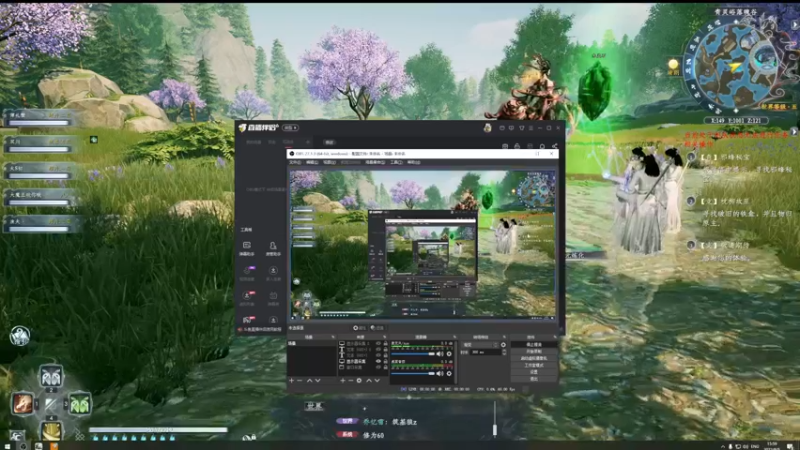This screenshot has height=450, width=800.
Task: Open settings gear of second mixer track
Action: pyautogui.click(x=449, y=373)
